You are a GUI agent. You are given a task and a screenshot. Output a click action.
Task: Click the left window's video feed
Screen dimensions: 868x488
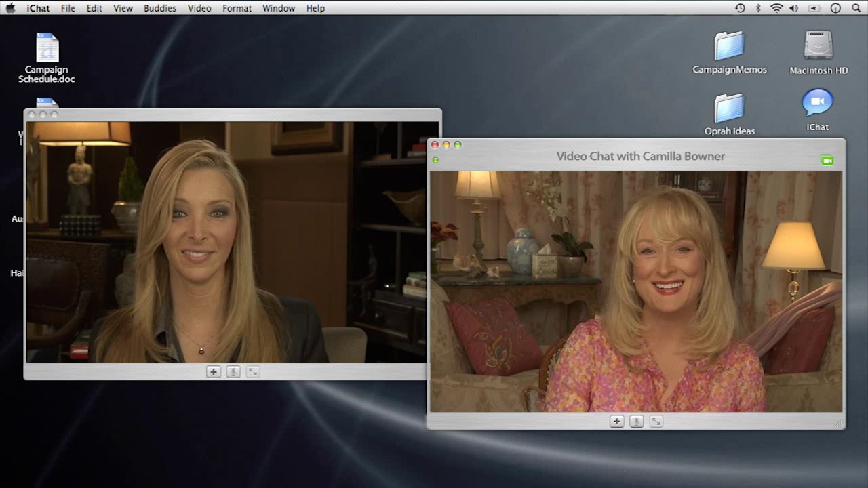pyautogui.click(x=226, y=242)
